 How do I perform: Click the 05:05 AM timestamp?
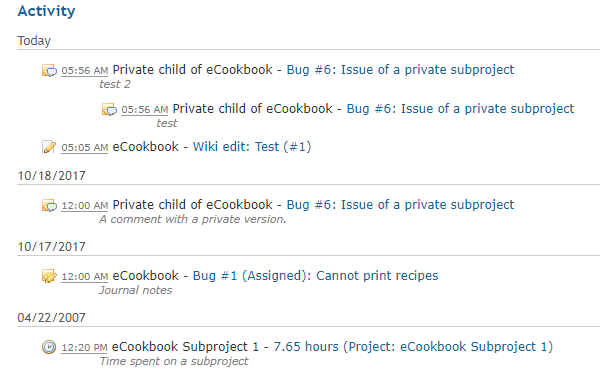coord(85,148)
